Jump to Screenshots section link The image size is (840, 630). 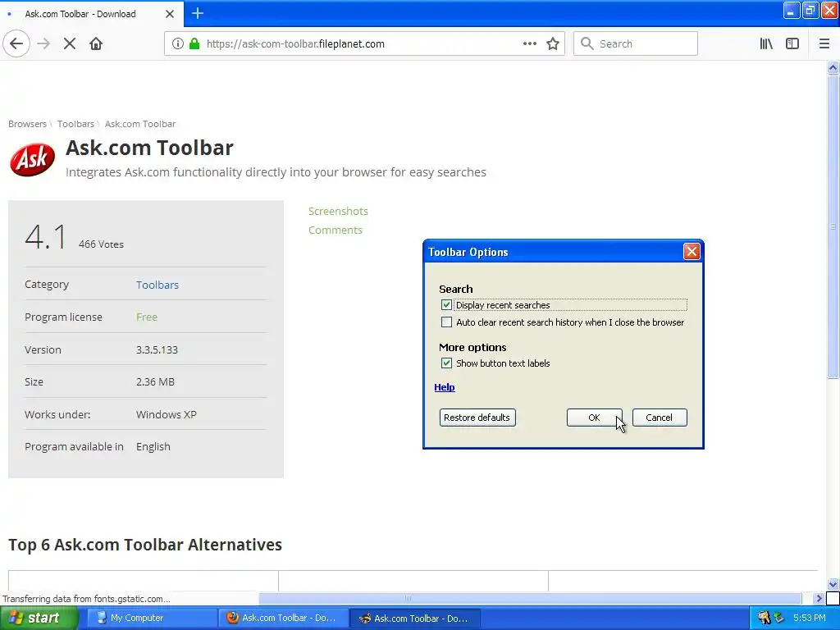click(x=338, y=211)
